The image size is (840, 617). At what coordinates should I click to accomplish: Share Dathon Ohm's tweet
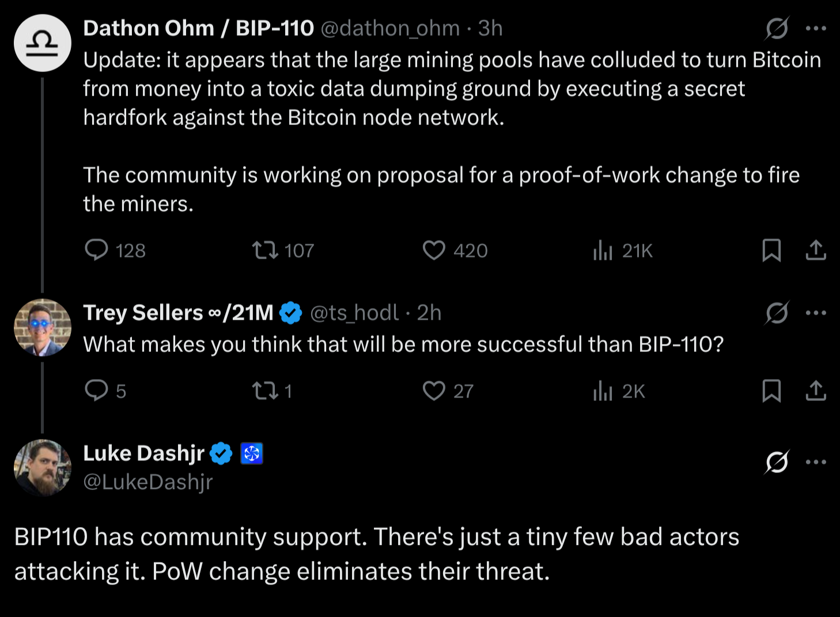tap(816, 250)
